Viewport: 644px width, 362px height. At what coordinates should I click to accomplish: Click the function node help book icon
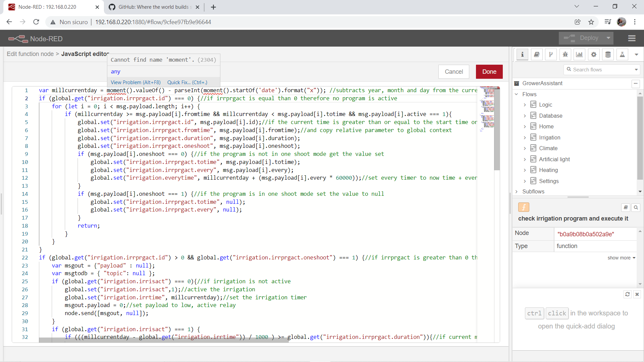626,207
